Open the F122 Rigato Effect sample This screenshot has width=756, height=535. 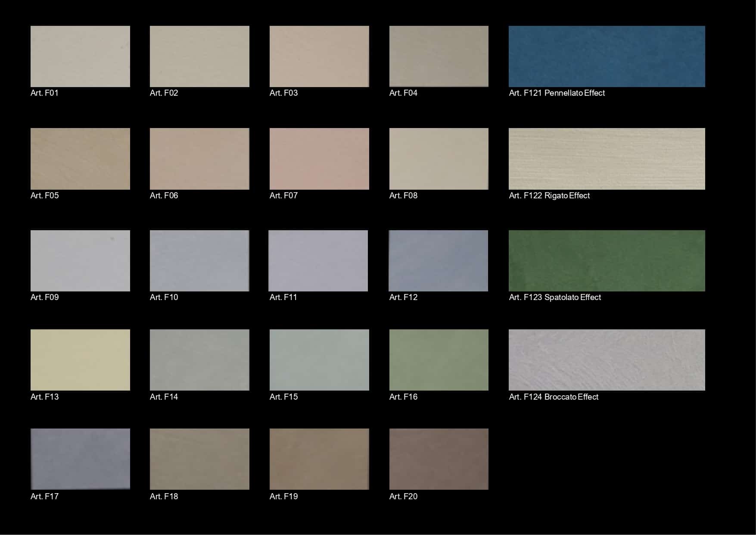tap(607, 159)
